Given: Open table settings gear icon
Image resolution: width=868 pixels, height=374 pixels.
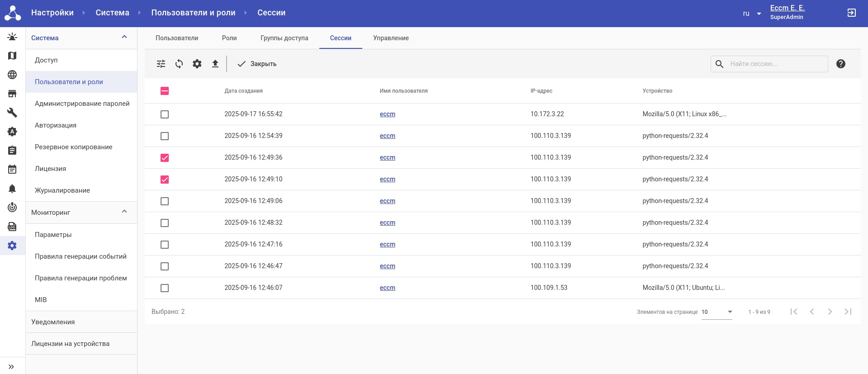Looking at the screenshot, I should click(197, 64).
